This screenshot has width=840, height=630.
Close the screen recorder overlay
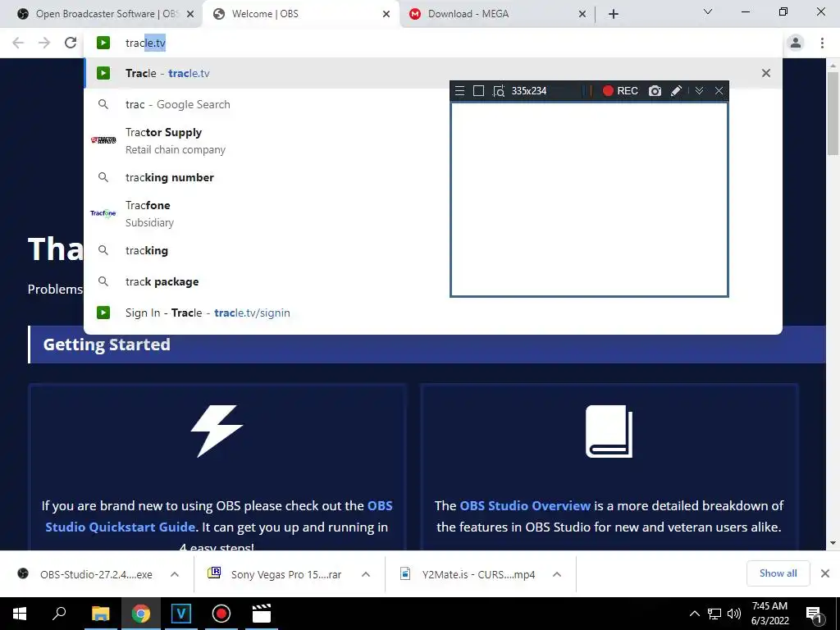[x=719, y=90]
